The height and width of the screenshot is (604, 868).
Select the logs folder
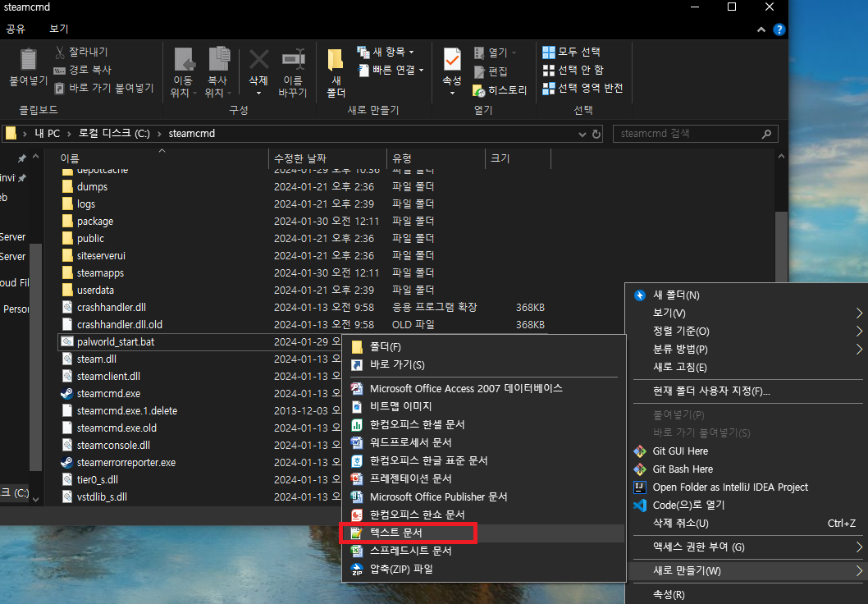86,204
